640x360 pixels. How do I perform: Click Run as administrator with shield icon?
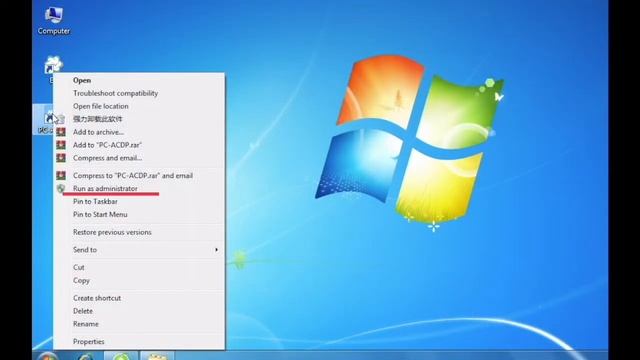(139, 189)
